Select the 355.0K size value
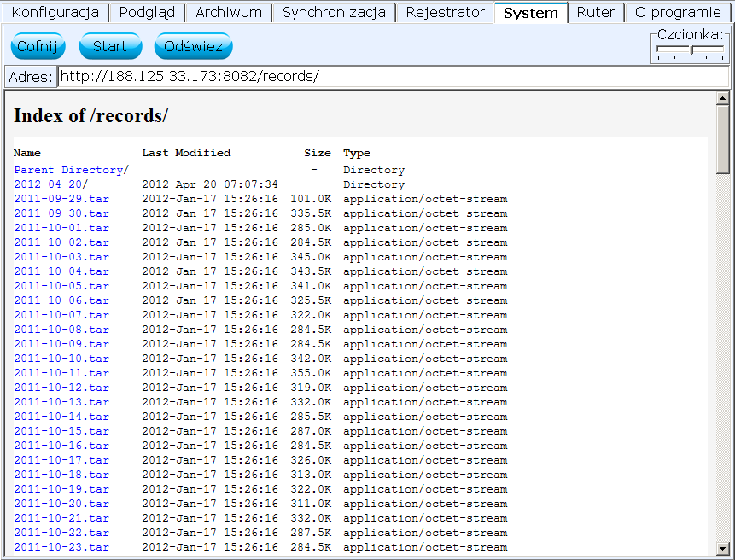This screenshot has height=560, width=735. point(311,373)
